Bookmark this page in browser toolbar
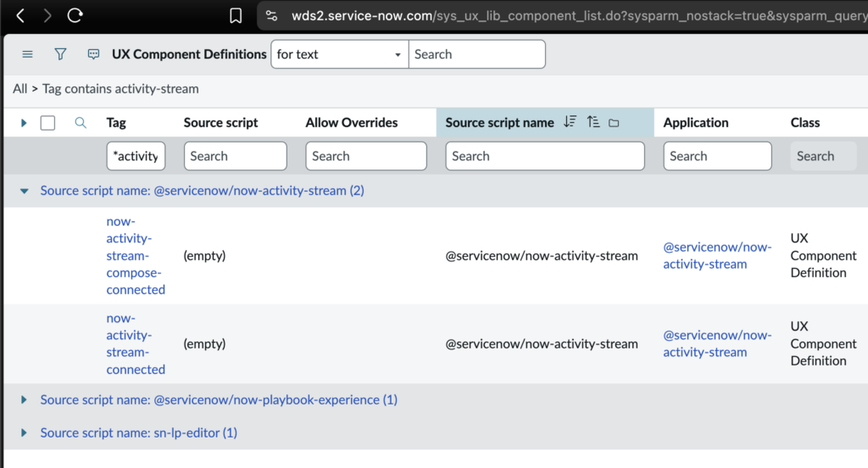 click(x=236, y=15)
